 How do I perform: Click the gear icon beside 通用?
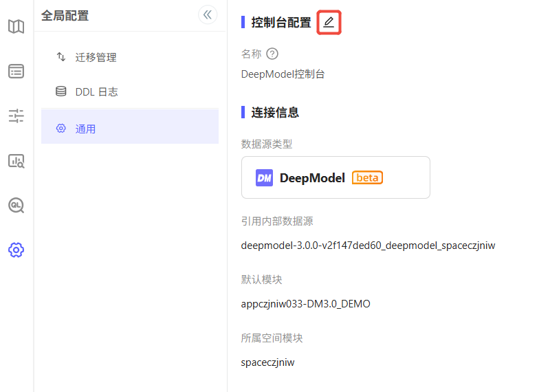pyautogui.click(x=61, y=129)
